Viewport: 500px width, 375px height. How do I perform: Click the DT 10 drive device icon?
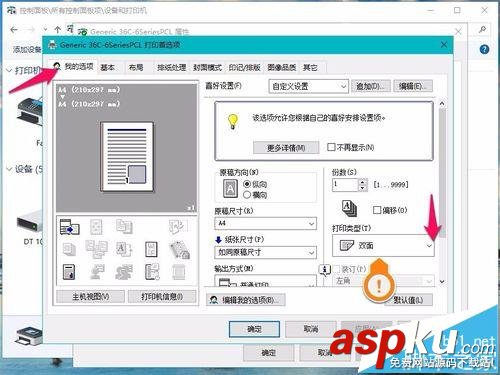click(31, 222)
